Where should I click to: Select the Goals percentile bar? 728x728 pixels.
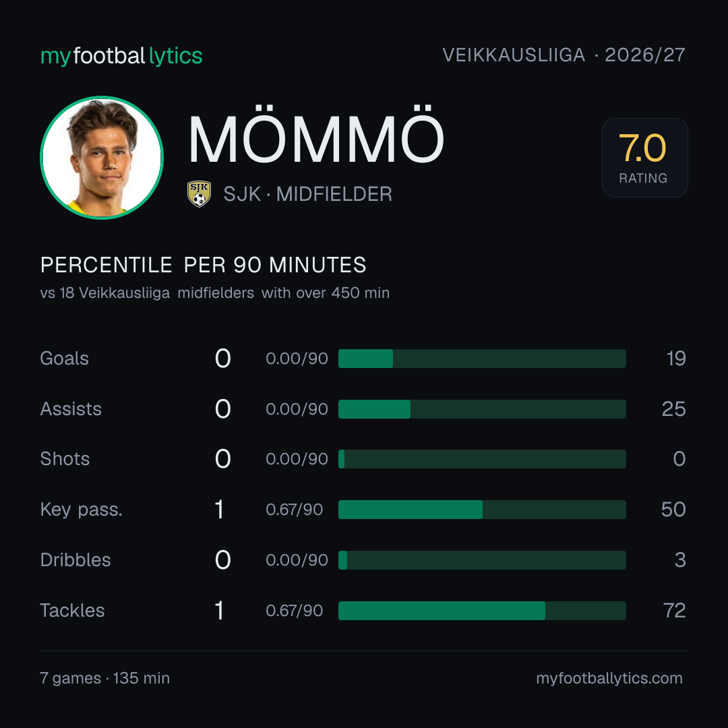click(482, 359)
